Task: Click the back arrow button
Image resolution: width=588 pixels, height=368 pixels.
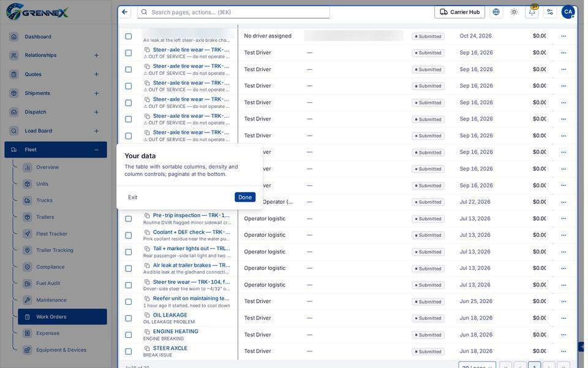Action: 125,12
